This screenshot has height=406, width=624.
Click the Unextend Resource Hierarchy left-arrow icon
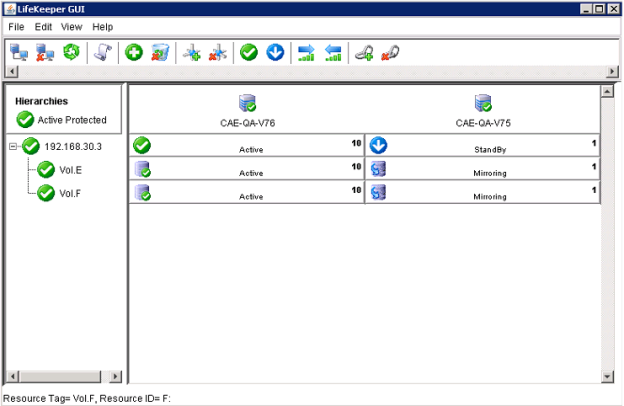(333, 53)
